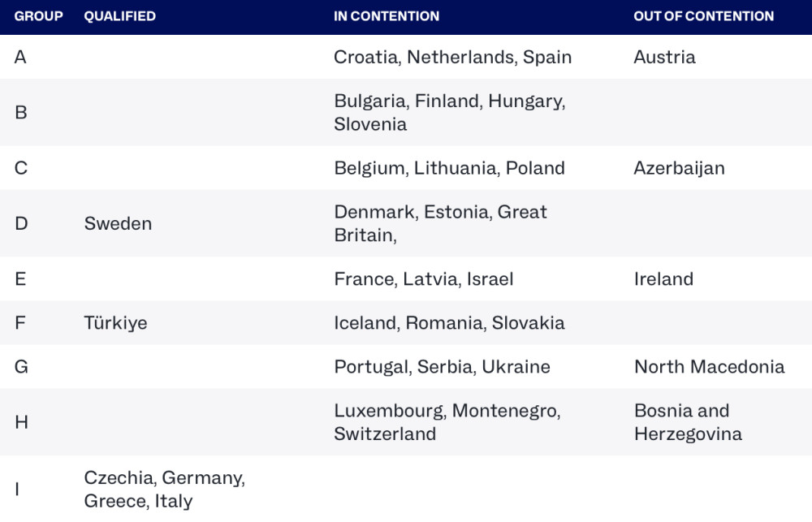
Task: Click Bosnia and Herzegovina cell
Action: 688,422
